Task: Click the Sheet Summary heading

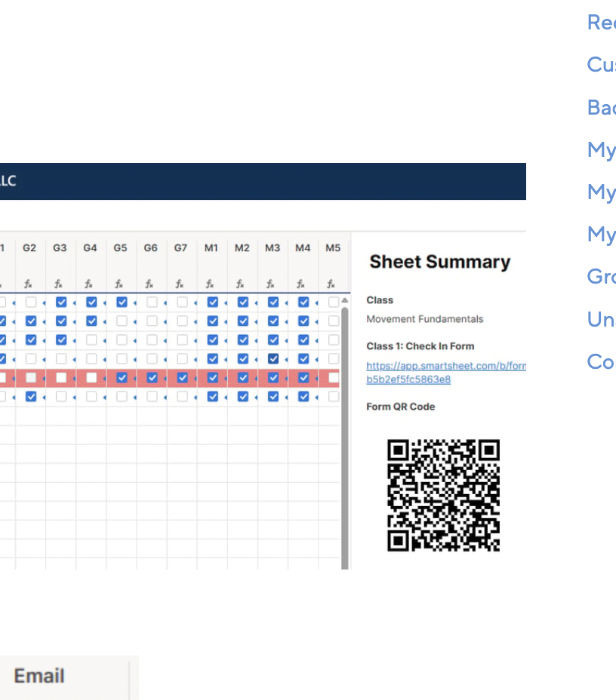Action: point(439,262)
